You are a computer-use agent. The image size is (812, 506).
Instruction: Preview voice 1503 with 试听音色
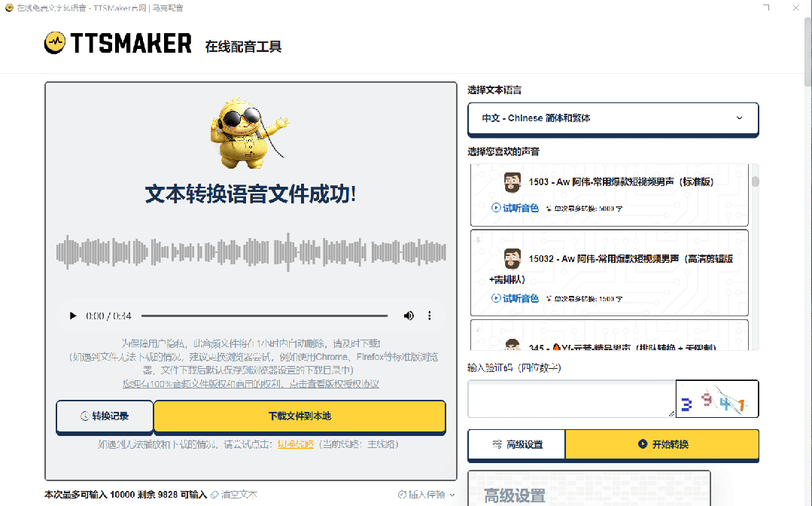coord(515,209)
